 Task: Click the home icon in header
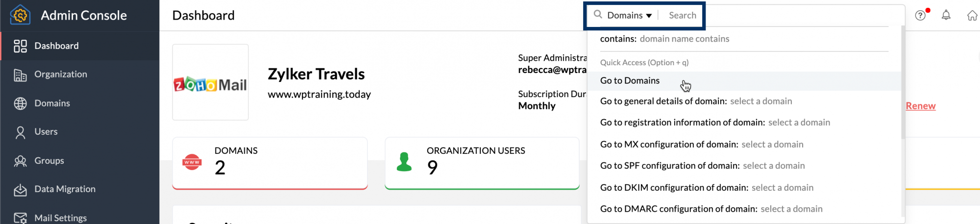(972, 16)
